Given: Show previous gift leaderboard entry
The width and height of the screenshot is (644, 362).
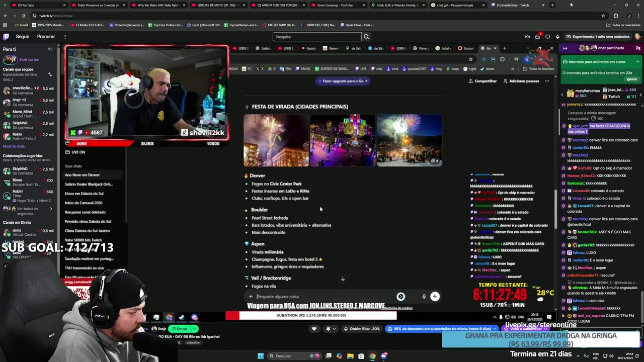Looking at the screenshot, I should pyautogui.click(x=562, y=95).
